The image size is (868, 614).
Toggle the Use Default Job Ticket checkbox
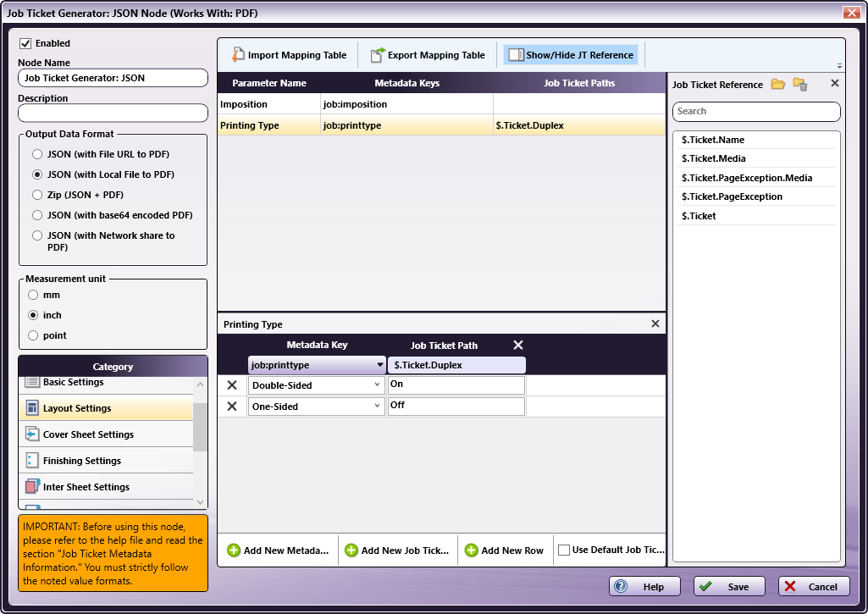[x=563, y=550]
